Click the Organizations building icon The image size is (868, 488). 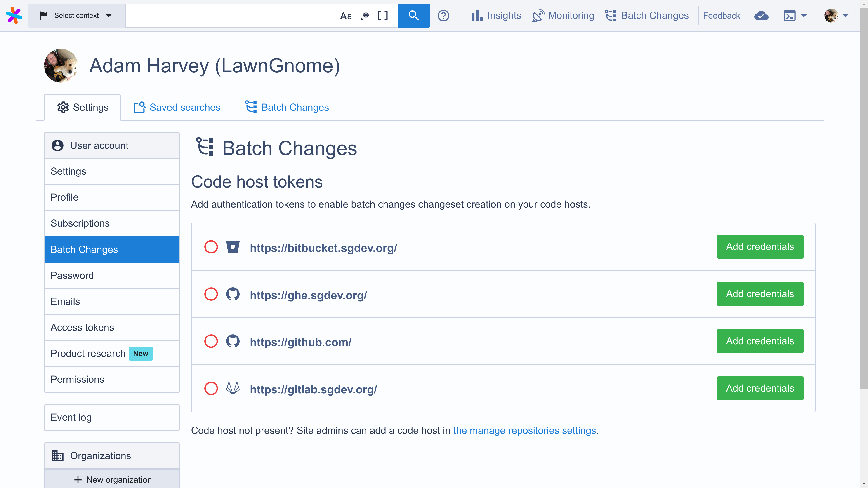tap(57, 456)
